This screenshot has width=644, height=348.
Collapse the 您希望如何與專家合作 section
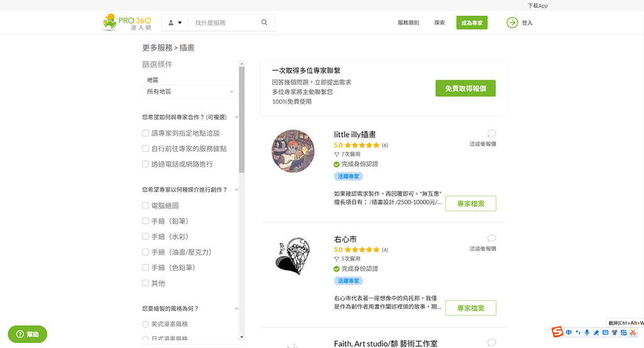(x=236, y=117)
